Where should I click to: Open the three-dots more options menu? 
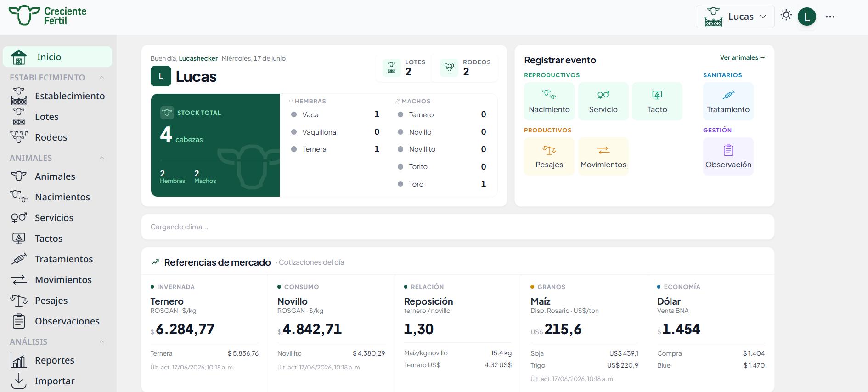[830, 17]
